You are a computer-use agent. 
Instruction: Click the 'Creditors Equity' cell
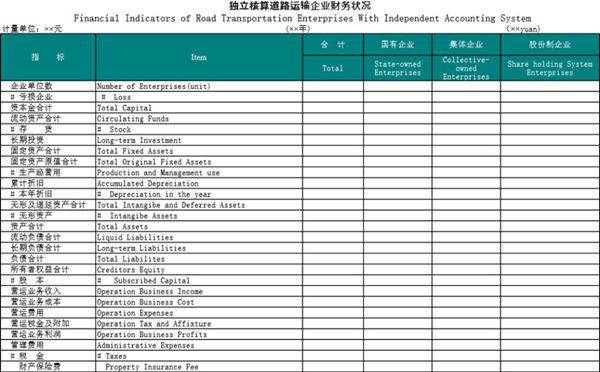pos(199,269)
